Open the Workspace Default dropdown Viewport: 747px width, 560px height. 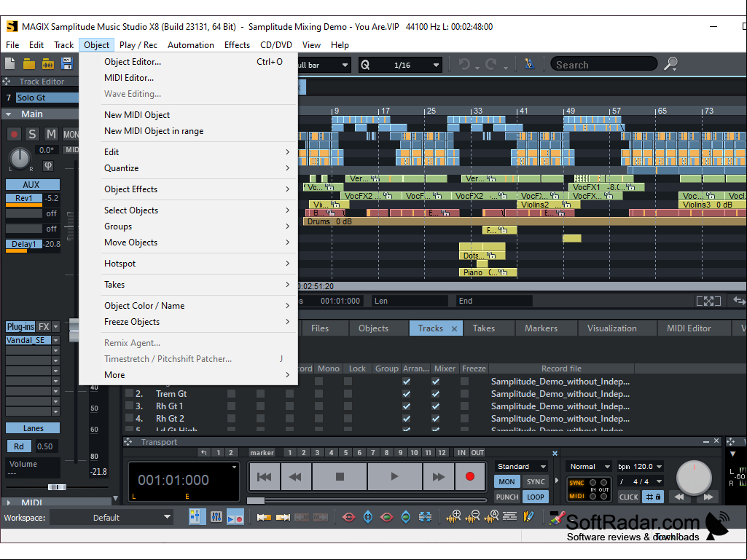(112, 517)
